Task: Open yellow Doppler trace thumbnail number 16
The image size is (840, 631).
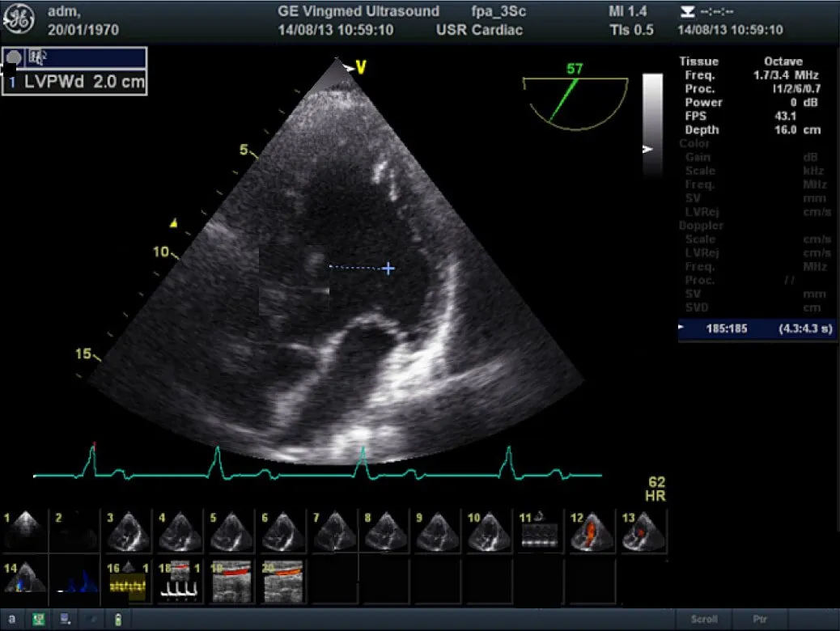Action: (x=128, y=582)
